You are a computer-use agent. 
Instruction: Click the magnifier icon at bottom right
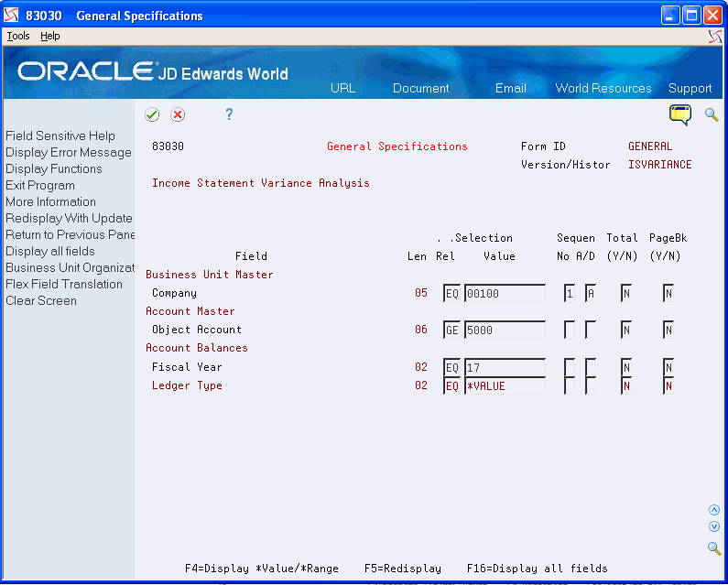point(714,548)
